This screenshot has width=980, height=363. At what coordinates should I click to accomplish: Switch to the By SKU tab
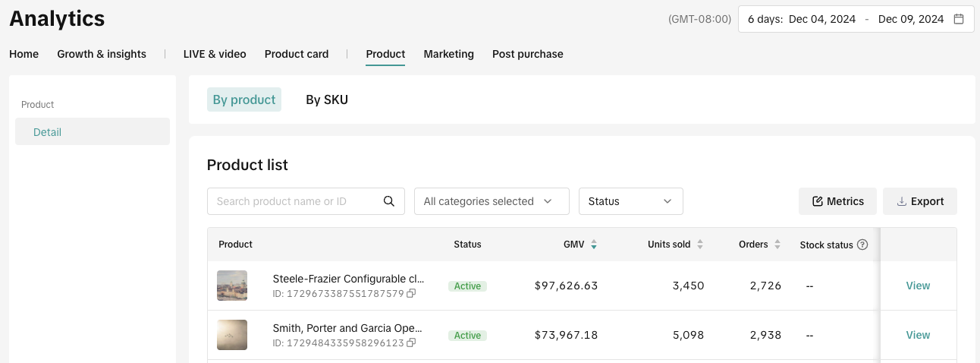pos(327,99)
